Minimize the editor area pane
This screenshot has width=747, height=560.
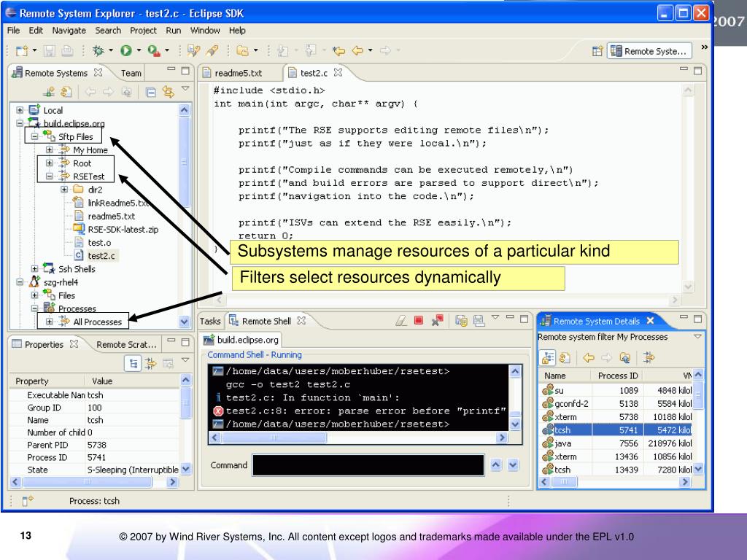pos(684,69)
